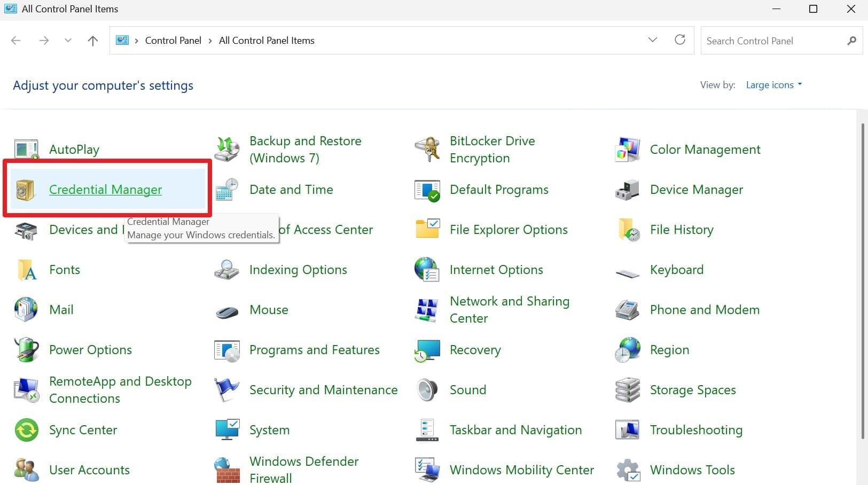Click the Storage Spaces icon
Viewport: 868px width, 485px height.
coord(628,390)
